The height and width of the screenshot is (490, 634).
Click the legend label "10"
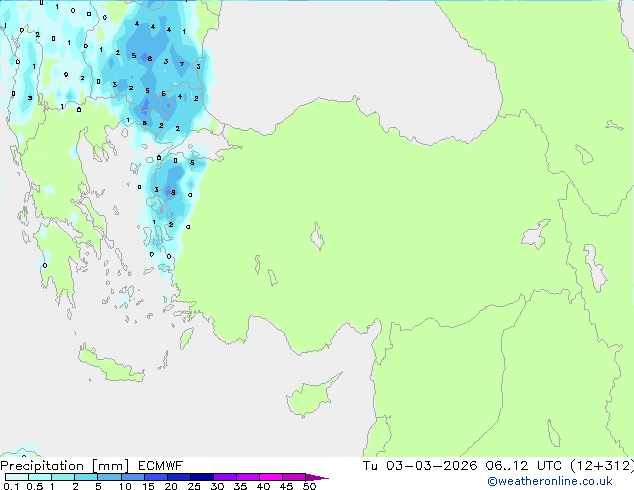coord(125,486)
